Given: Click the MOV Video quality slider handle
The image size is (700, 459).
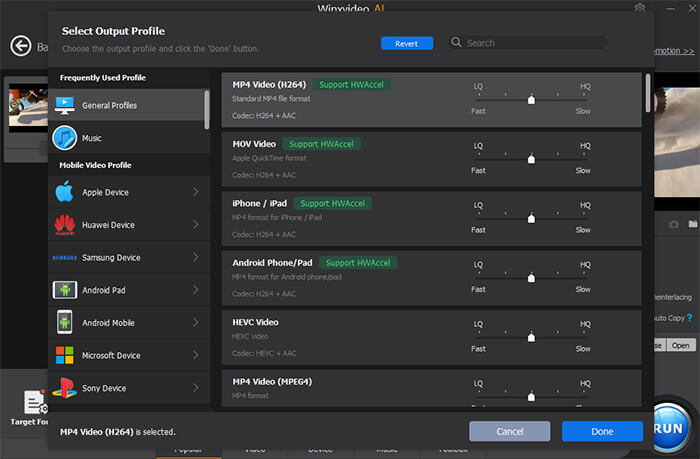Looking at the screenshot, I should click(531, 159).
